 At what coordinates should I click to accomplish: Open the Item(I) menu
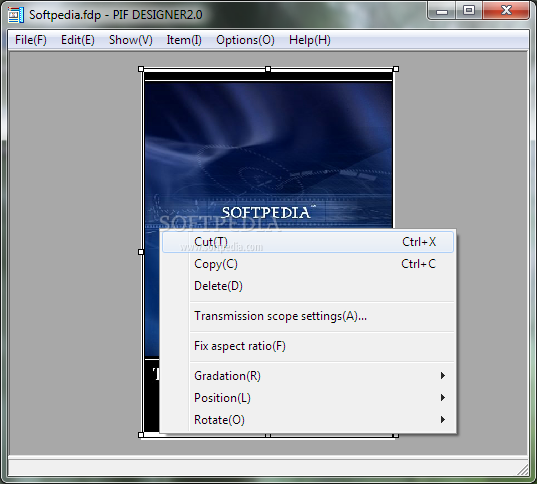click(x=184, y=40)
